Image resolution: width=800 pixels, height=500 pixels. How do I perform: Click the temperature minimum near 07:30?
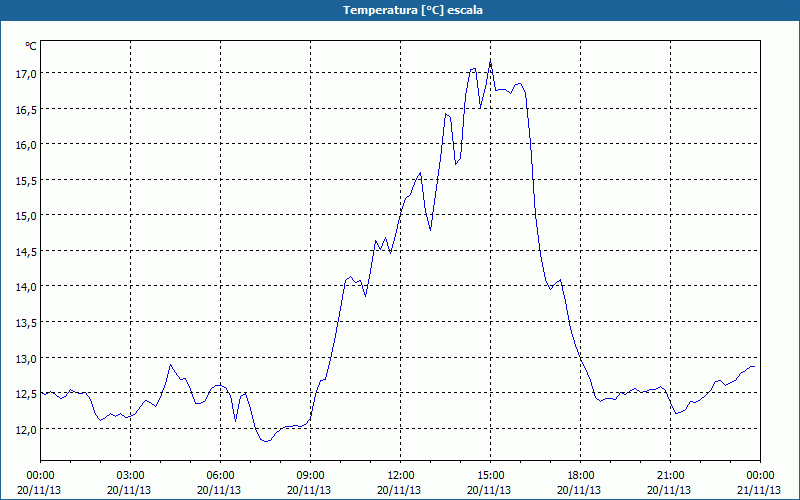pyautogui.click(x=266, y=441)
